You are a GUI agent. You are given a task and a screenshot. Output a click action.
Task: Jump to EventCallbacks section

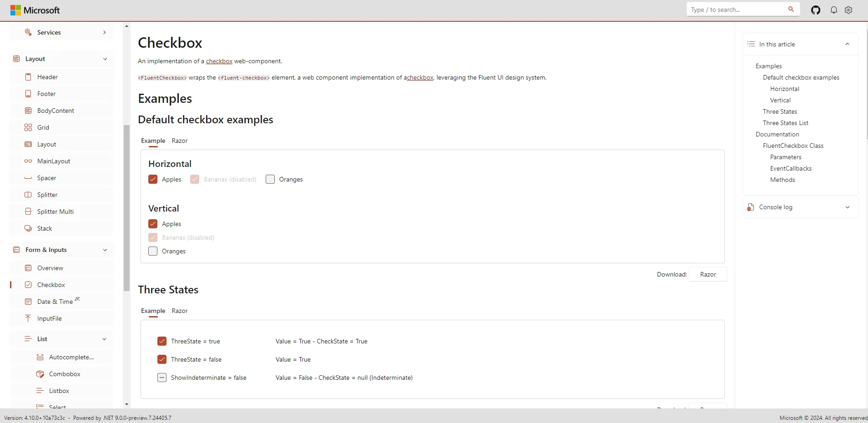pyautogui.click(x=791, y=168)
